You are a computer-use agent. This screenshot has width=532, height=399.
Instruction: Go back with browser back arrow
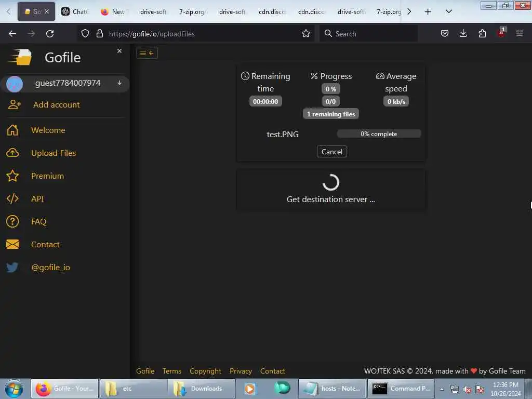[x=12, y=34]
